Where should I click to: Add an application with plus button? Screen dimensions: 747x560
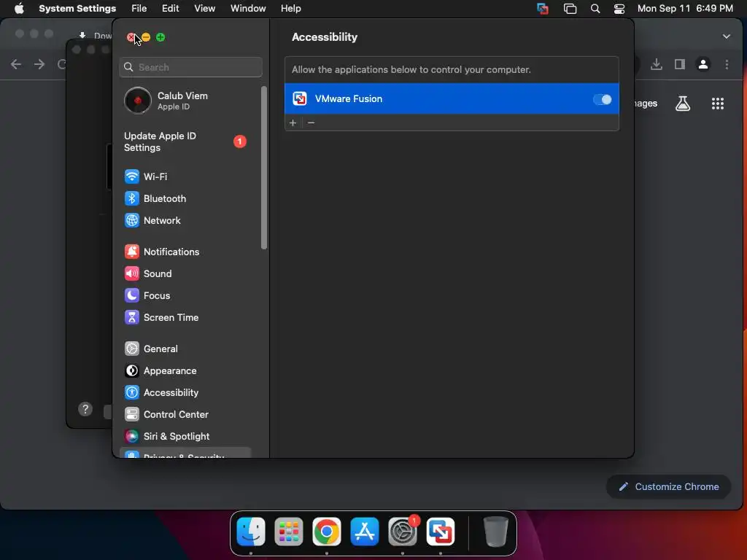[x=293, y=122]
